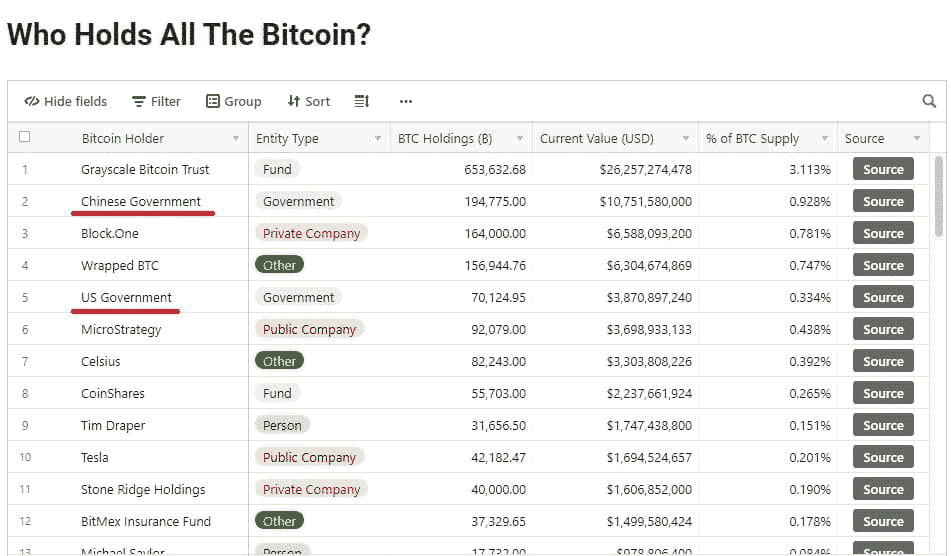
Task: Click the Government tag in Chinese Government row
Action: click(298, 201)
